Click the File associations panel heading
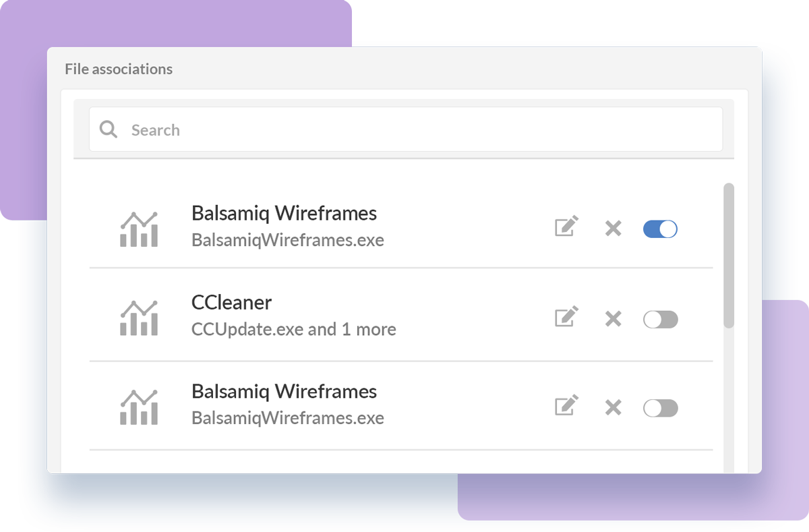 (119, 69)
